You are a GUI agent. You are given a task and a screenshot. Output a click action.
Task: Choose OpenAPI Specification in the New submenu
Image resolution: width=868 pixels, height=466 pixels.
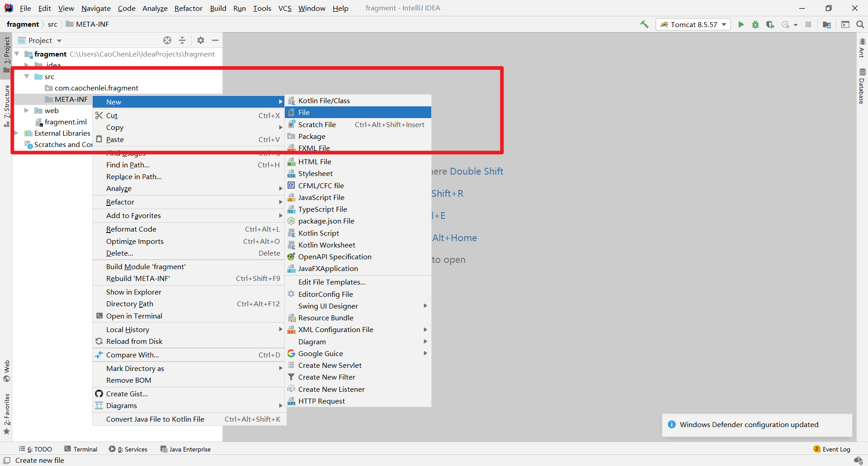pos(358,257)
